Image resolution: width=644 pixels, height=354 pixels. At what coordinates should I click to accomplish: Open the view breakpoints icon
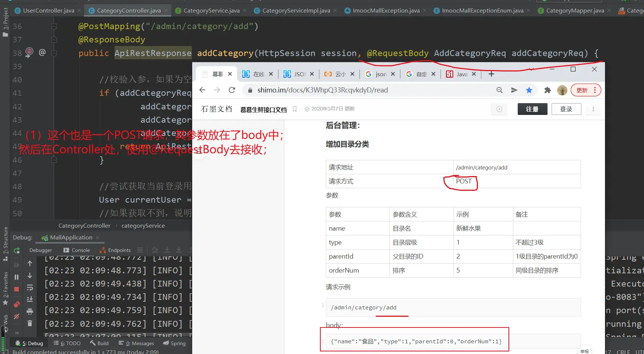(17, 304)
